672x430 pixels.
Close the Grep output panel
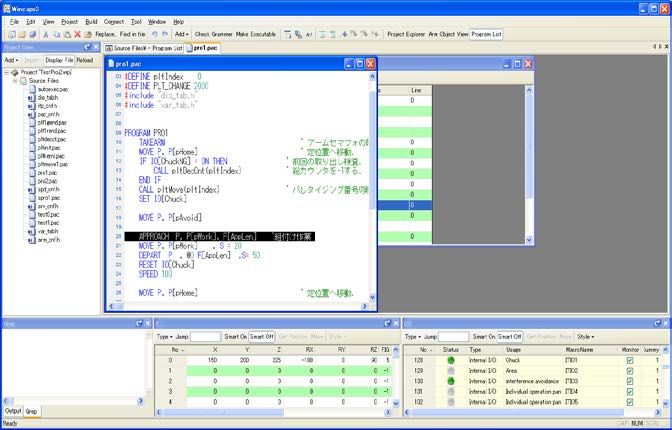[x=148, y=324]
